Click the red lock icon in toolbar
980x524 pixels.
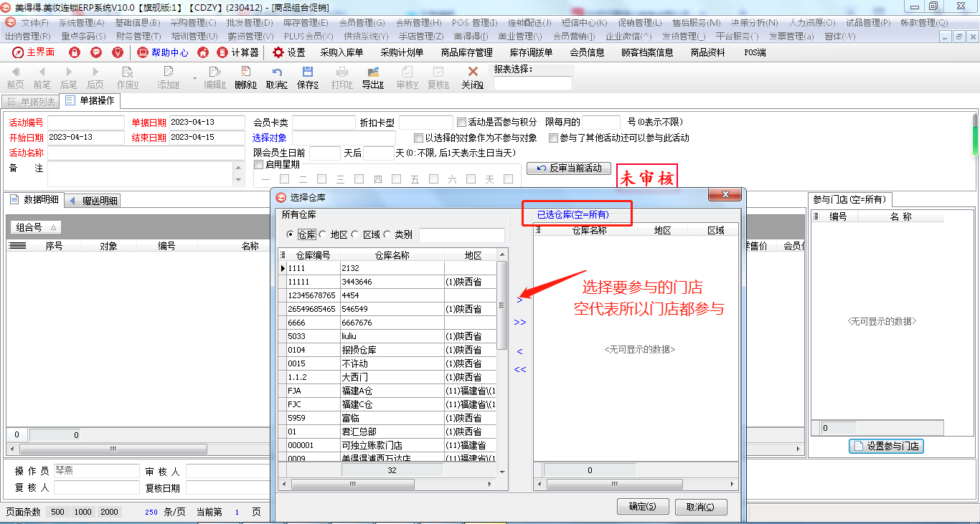point(75,52)
